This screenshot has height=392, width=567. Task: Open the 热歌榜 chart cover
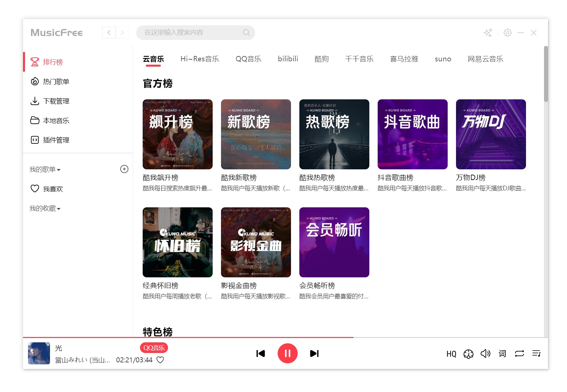point(334,134)
